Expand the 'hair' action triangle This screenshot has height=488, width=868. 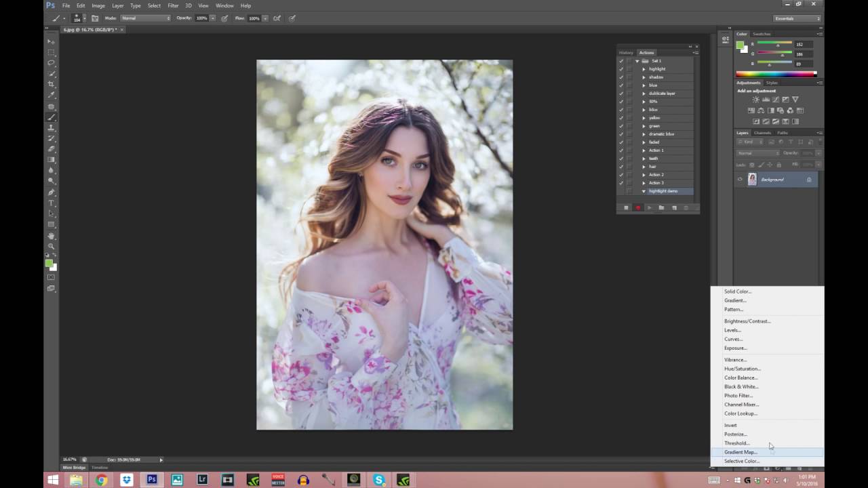point(644,167)
